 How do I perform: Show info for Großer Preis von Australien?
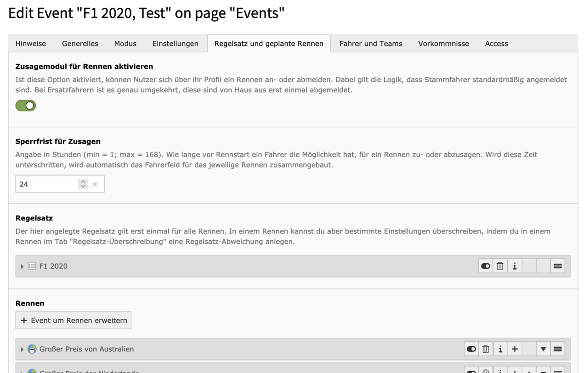point(500,349)
